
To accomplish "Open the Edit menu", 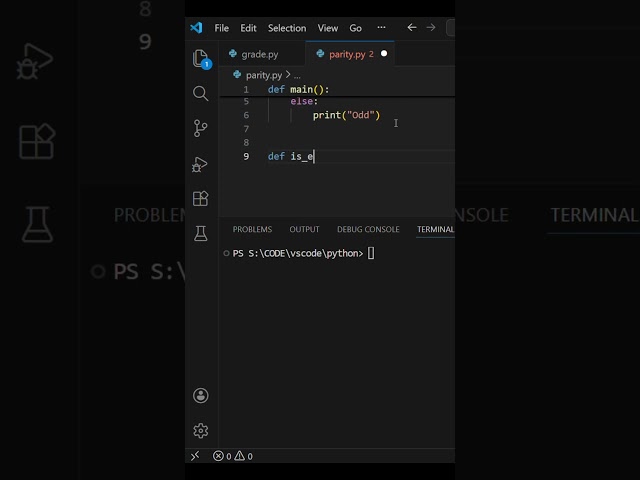I will point(248,28).
